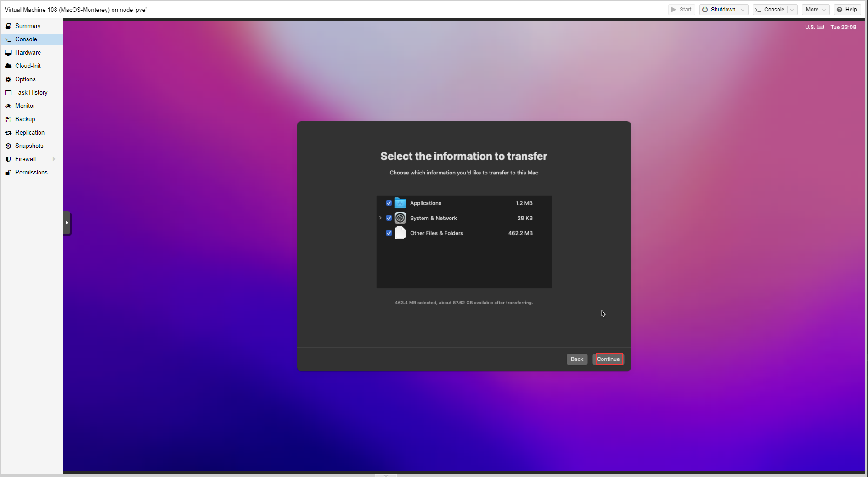Click the Summary icon in sidebar
868x477 pixels.
coord(8,26)
